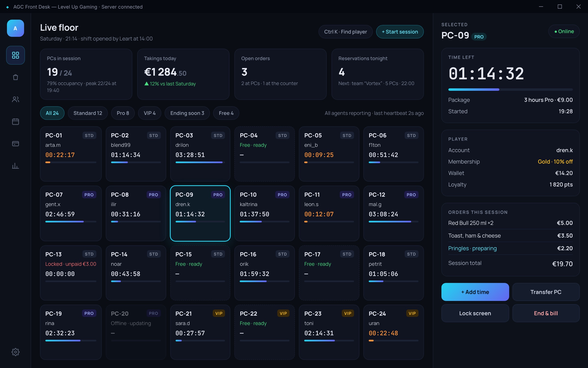Click the PC-03 drilon time progress bar

pyautogui.click(x=200, y=162)
